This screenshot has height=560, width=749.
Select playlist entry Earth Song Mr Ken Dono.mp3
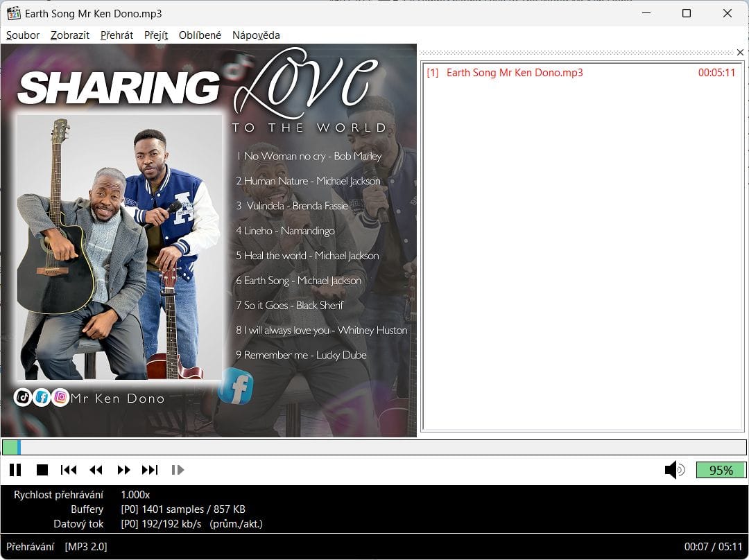(580, 73)
